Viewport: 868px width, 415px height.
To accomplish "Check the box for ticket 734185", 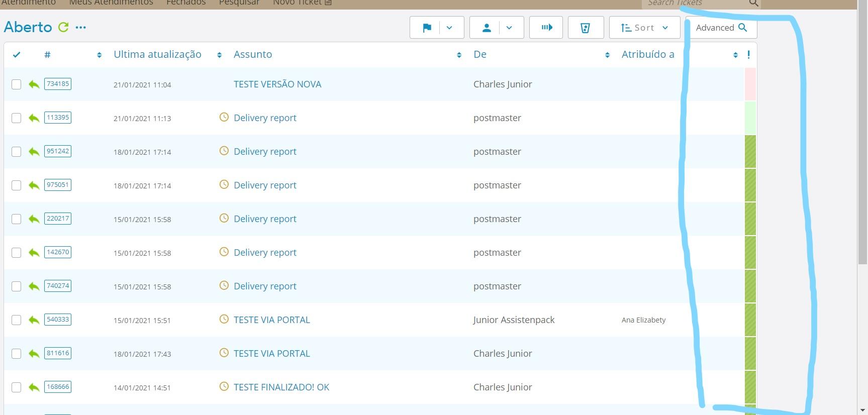I will 17,84.
